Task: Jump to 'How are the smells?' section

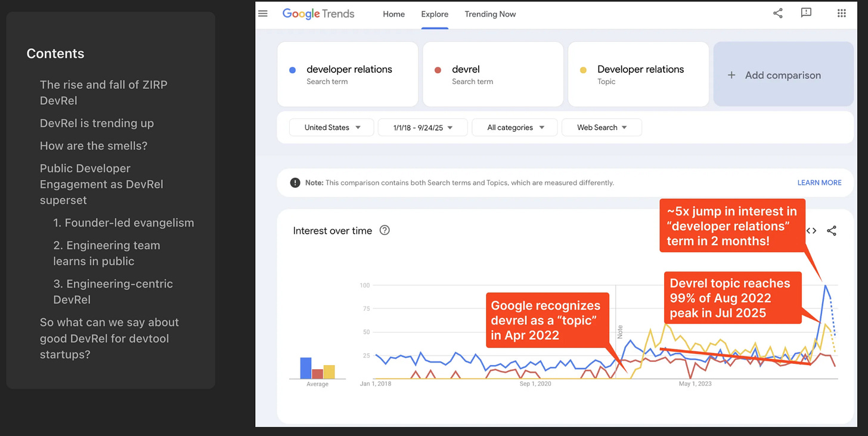Action: pyautogui.click(x=94, y=146)
